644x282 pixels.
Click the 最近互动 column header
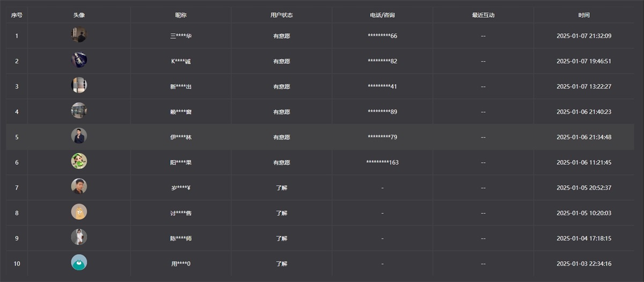click(x=483, y=15)
